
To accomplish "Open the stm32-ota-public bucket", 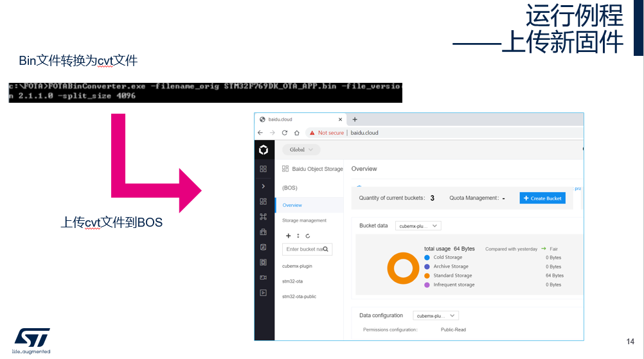I will [x=299, y=296].
